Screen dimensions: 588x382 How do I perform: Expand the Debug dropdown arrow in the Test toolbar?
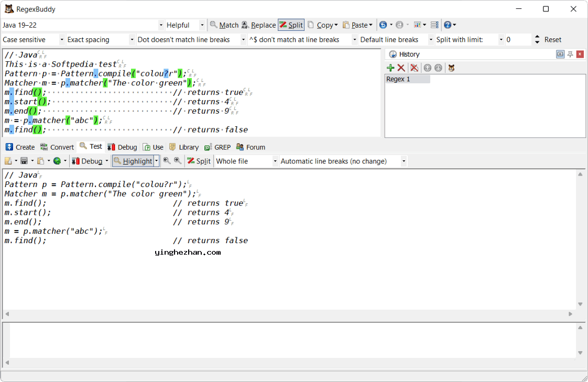pos(106,161)
